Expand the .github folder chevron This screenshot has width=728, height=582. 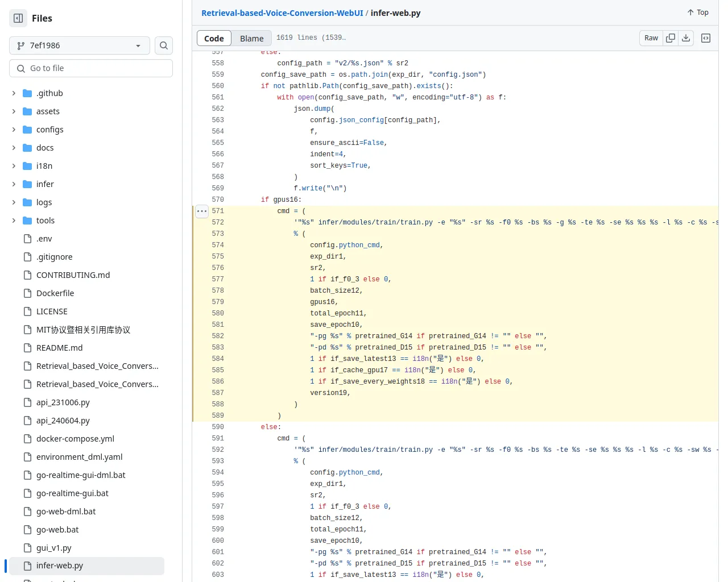[x=14, y=93]
